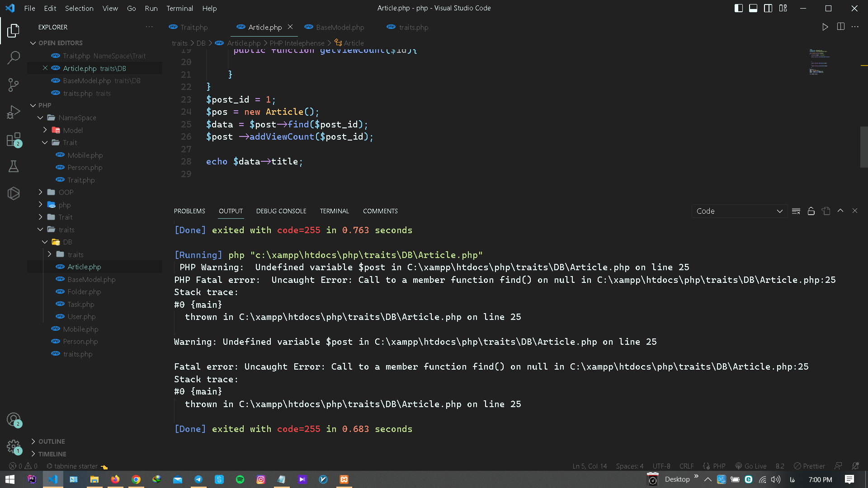Close the Article.php editor tab

(x=290, y=27)
